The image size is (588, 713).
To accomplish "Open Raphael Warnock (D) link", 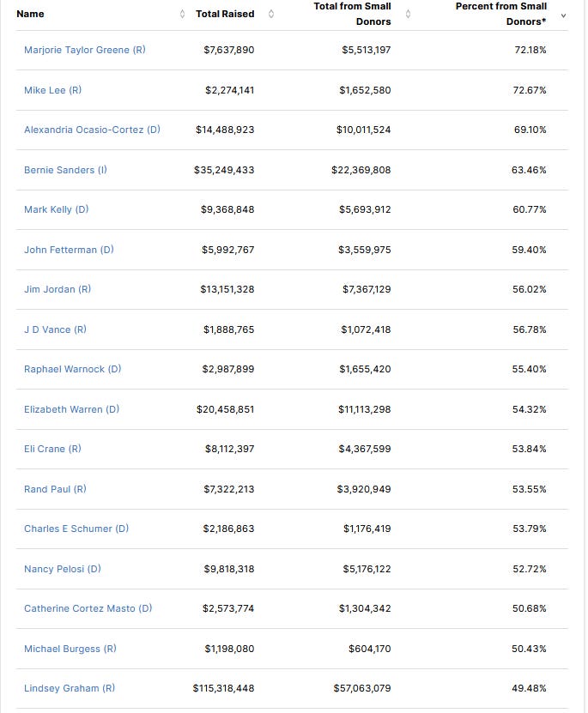I will coord(73,369).
